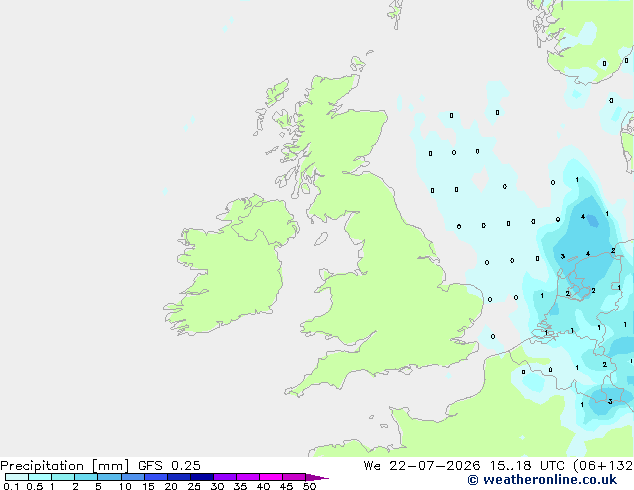The image size is (634, 490).
Task: Click the 0.5–1 mm legend color swatch
Action: (x=40, y=477)
